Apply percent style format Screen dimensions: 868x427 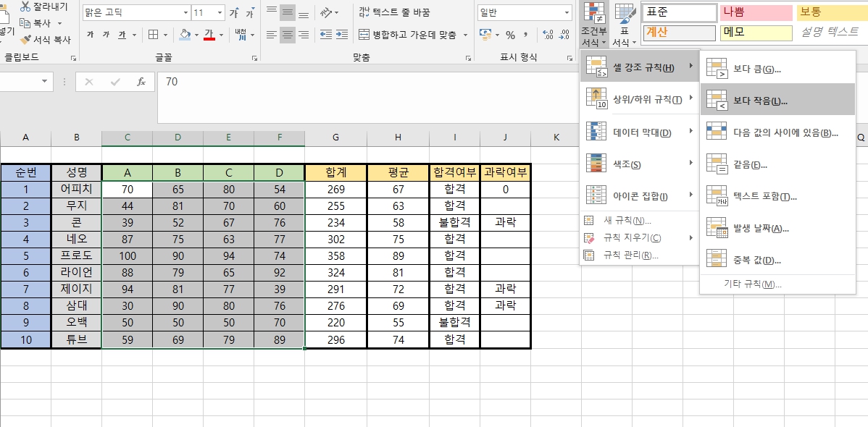[x=510, y=35]
